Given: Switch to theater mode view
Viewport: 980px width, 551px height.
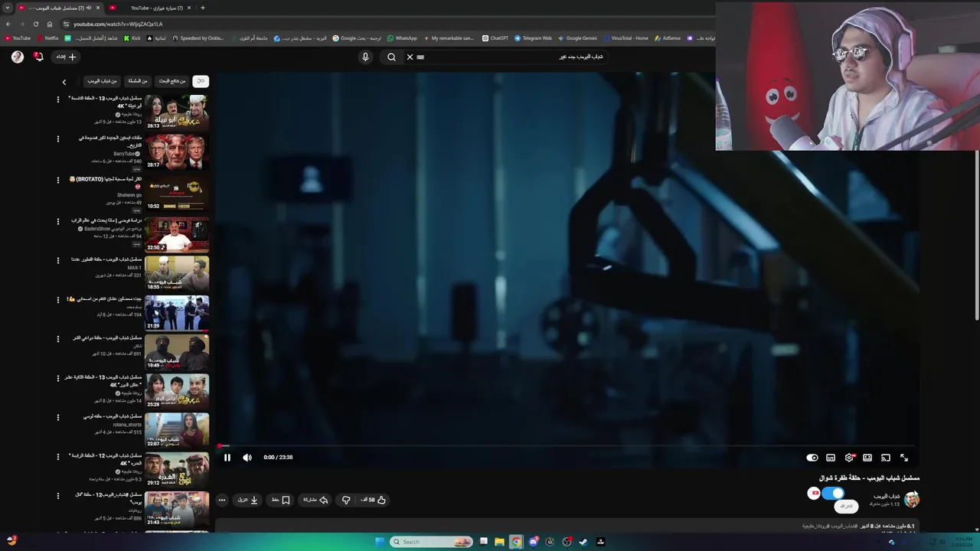Looking at the screenshot, I should pyautogui.click(x=867, y=458).
